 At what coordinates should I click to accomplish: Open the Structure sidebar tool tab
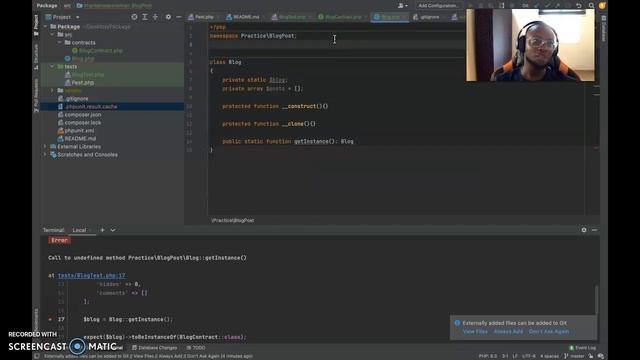point(36,56)
